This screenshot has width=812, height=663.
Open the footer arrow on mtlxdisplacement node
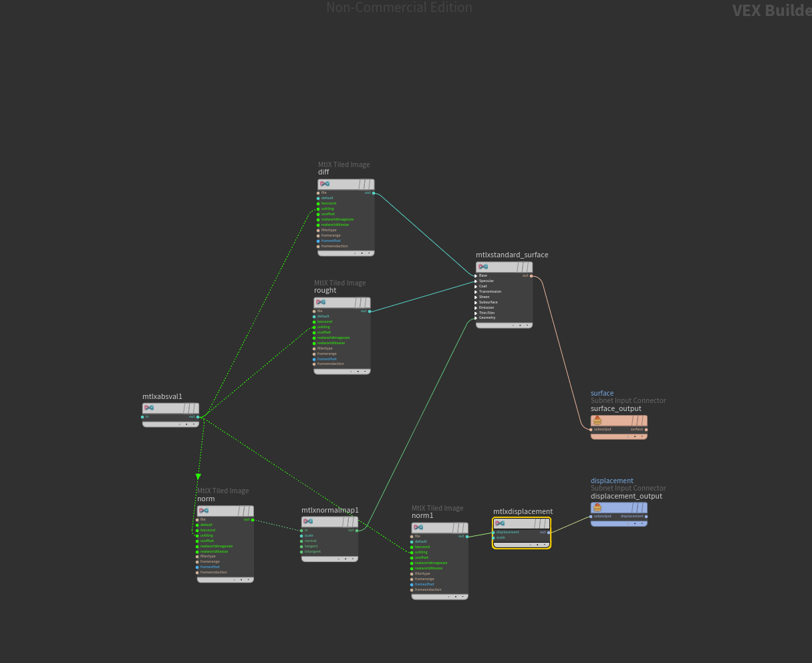click(x=544, y=545)
